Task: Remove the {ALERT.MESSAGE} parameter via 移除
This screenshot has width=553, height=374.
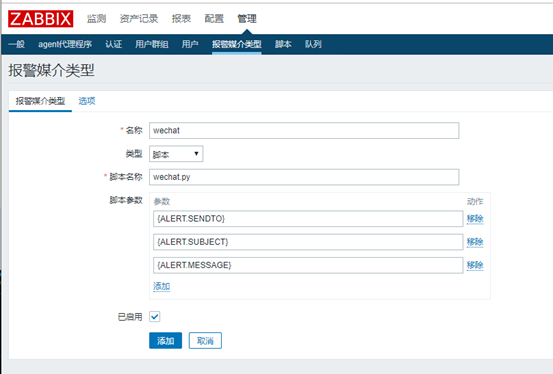Action: [475, 265]
